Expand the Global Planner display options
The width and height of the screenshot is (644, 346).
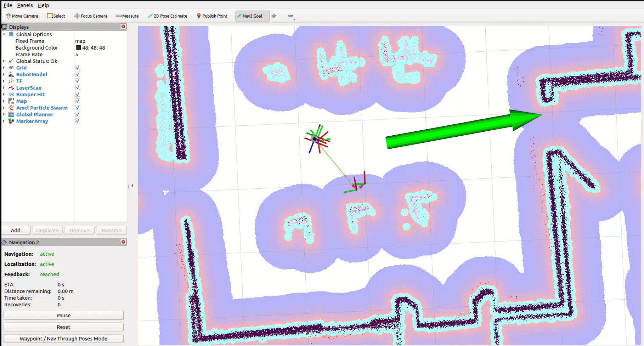4,114
